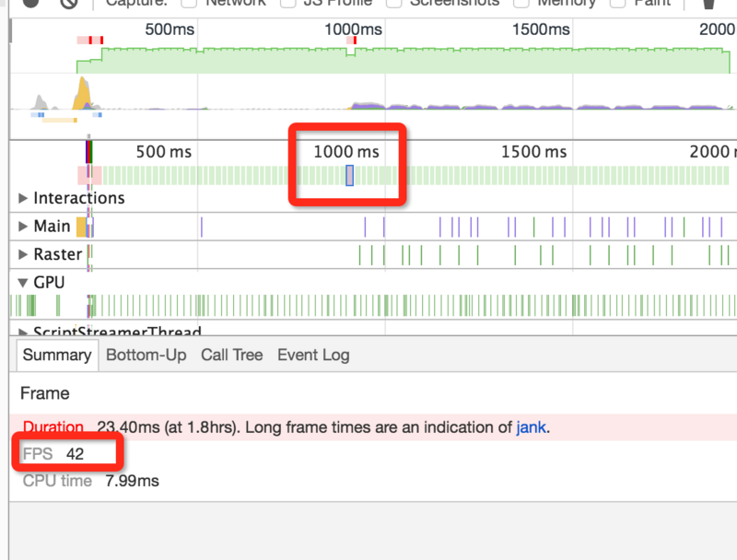
Task: Toggle the Network capture checkbox
Action: click(x=189, y=3)
